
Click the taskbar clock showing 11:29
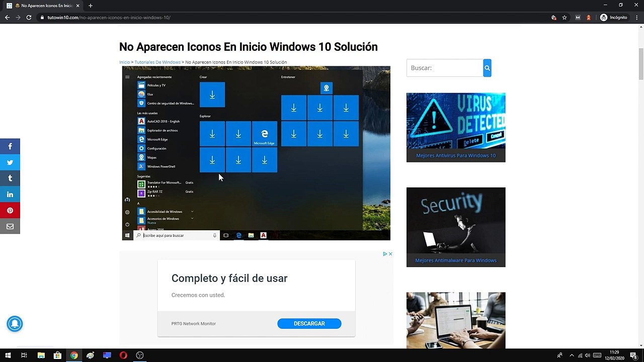tap(614, 355)
